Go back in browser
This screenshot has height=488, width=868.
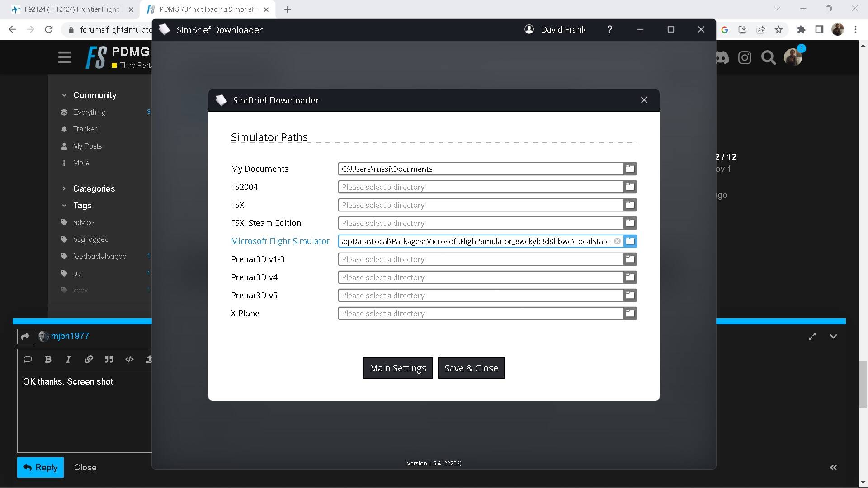(12, 29)
